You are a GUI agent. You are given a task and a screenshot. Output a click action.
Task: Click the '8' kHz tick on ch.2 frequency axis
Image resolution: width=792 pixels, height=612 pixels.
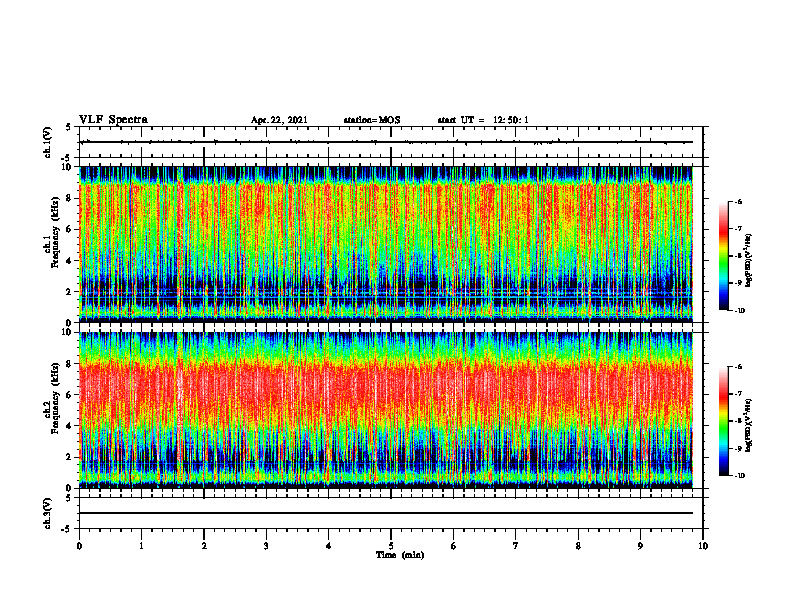tap(69, 364)
